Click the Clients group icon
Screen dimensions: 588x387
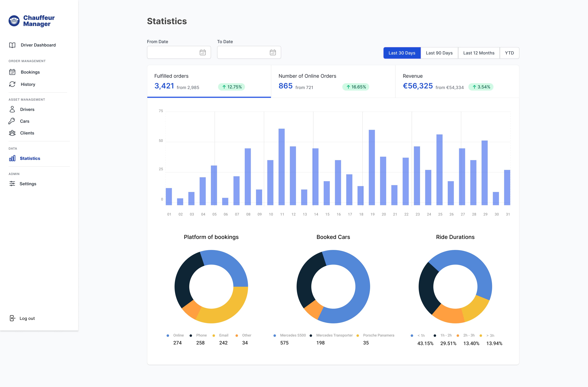click(12, 133)
